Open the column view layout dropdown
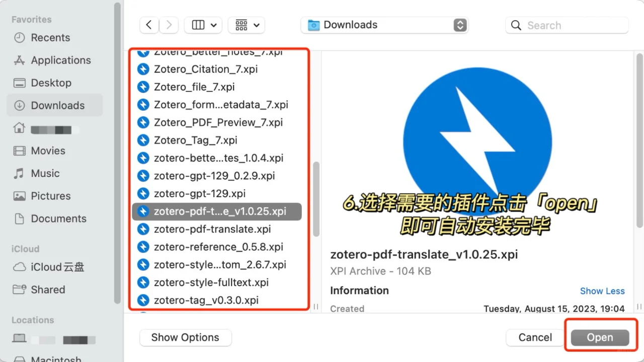644x362 pixels. click(203, 25)
